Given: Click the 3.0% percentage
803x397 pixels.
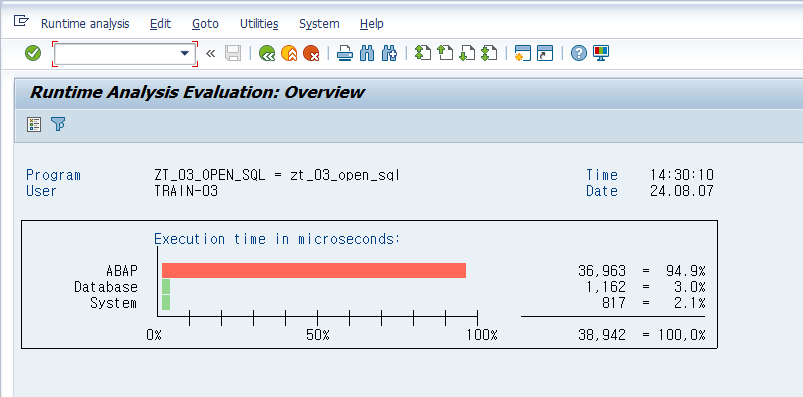Looking at the screenshot, I should [690, 286].
